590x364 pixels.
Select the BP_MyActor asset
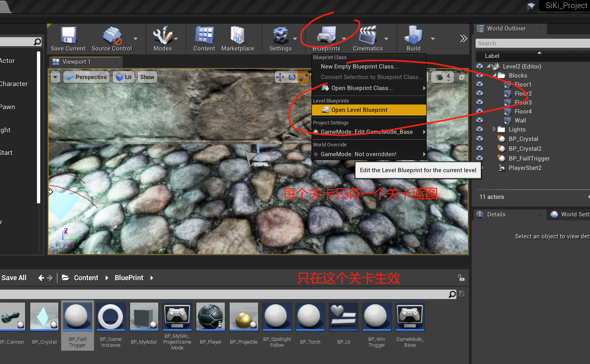tap(144, 316)
